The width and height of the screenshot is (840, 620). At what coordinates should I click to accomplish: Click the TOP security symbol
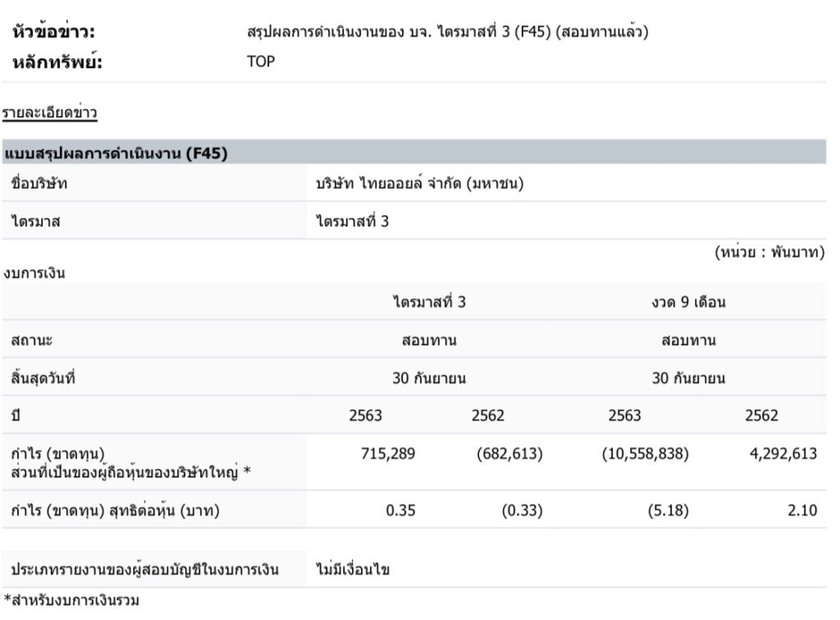pyautogui.click(x=261, y=61)
